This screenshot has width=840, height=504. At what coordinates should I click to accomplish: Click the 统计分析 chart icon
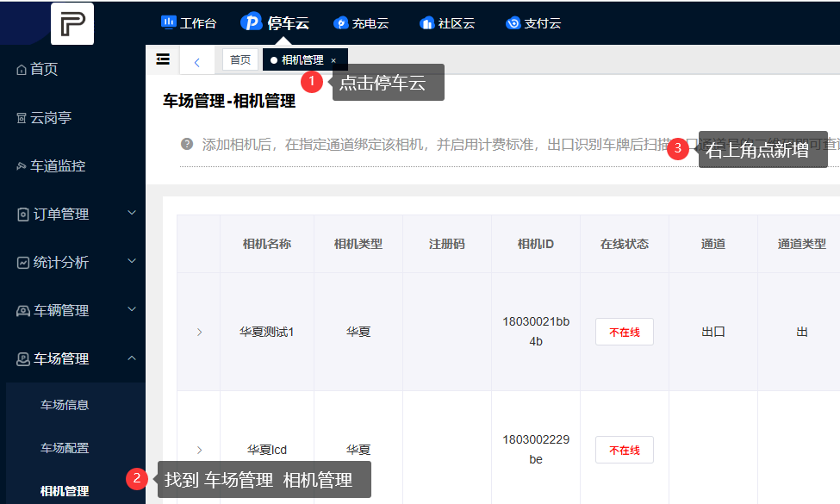pyautogui.click(x=23, y=263)
